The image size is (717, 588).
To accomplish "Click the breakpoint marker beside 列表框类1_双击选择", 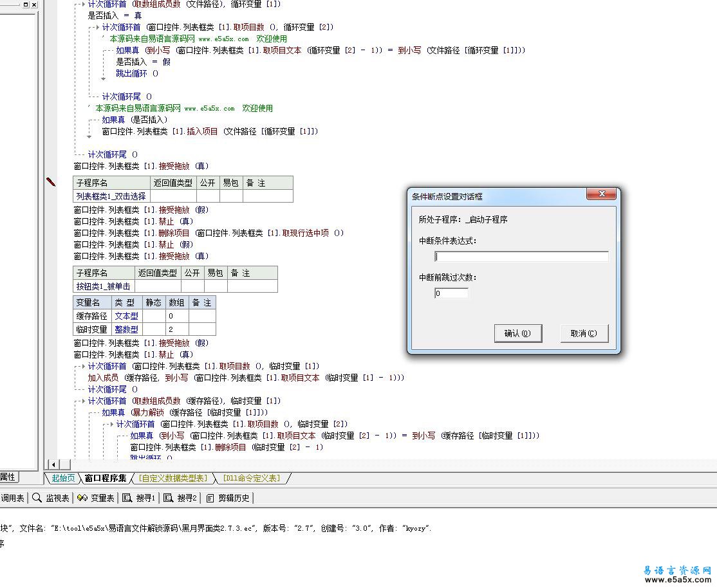I will click(51, 182).
